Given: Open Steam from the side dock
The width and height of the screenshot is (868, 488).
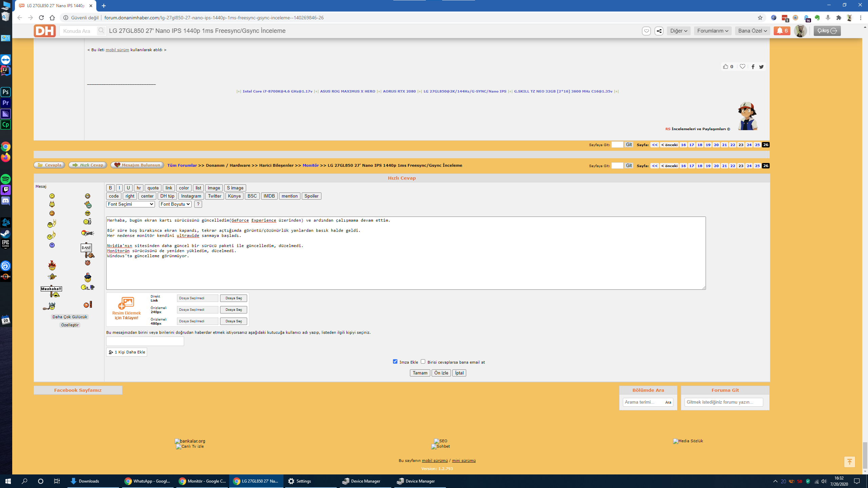Looking at the screenshot, I should point(6,233).
